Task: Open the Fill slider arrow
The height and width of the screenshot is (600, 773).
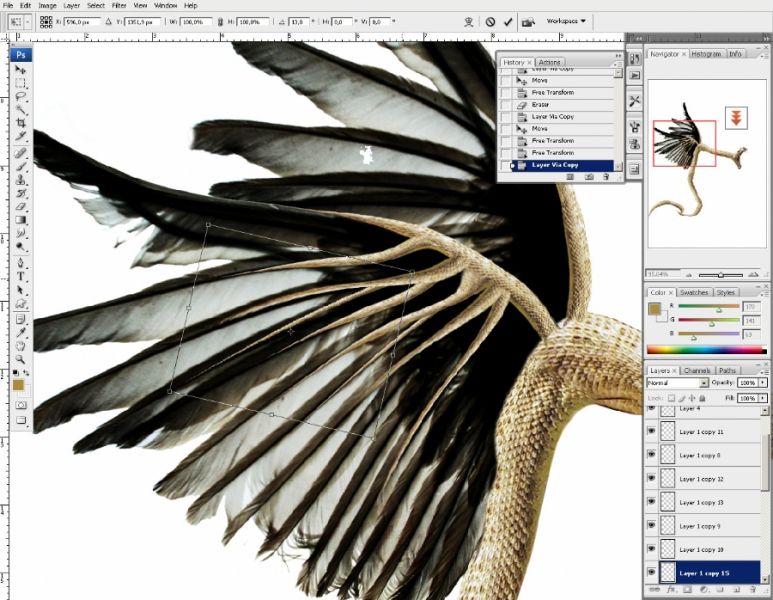Action: click(763, 398)
